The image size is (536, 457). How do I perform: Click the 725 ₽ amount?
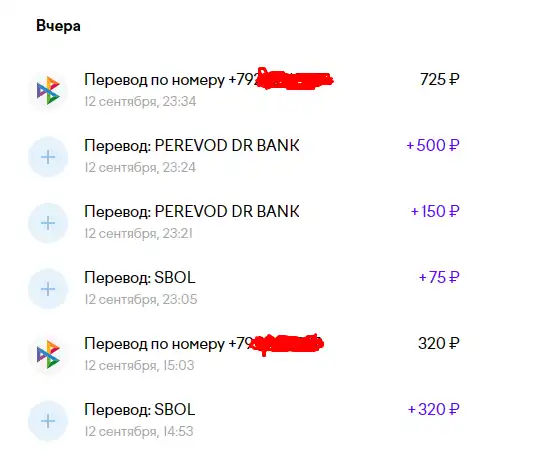click(x=440, y=80)
